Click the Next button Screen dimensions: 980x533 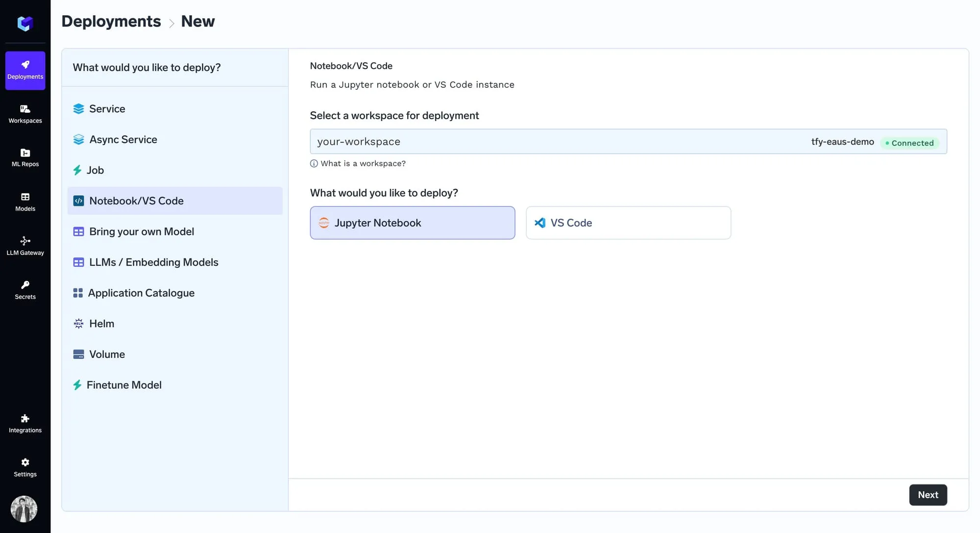[928, 495]
